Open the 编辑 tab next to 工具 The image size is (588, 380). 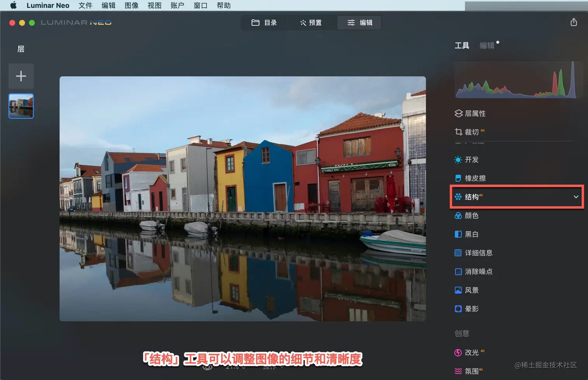coord(487,46)
